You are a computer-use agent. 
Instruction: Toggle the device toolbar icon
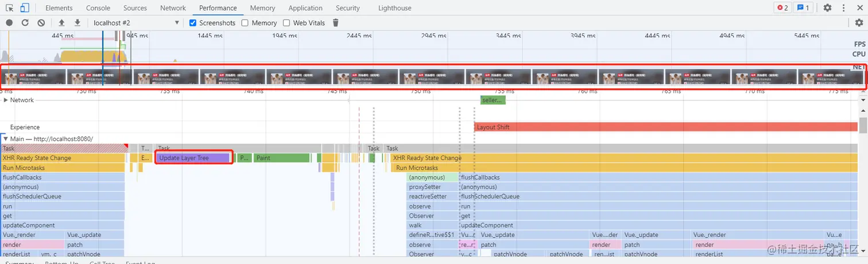tap(25, 8)
